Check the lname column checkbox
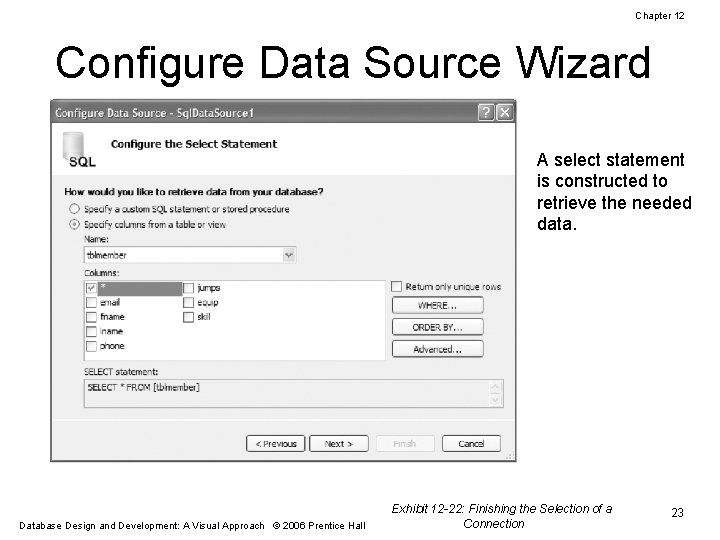Screen dimensions: 720x540 coord(91,332)
